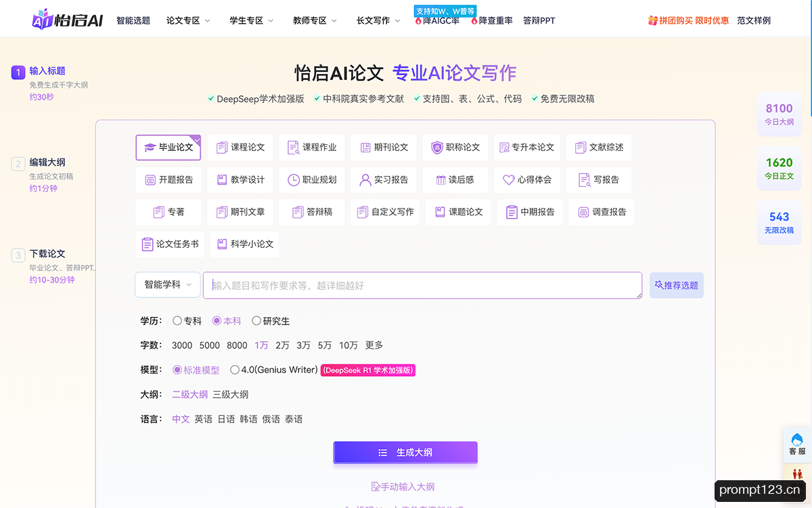Viewport: 812px width, 508px height.
Task: Select the 调查报告 icon
Action: [x=583, y=212]
